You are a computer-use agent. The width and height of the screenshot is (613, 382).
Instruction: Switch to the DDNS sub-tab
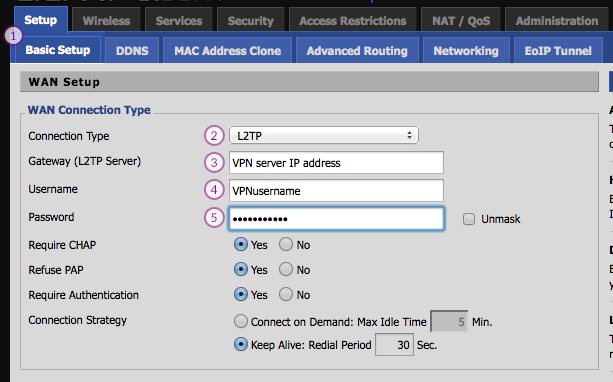pos(132,50)
